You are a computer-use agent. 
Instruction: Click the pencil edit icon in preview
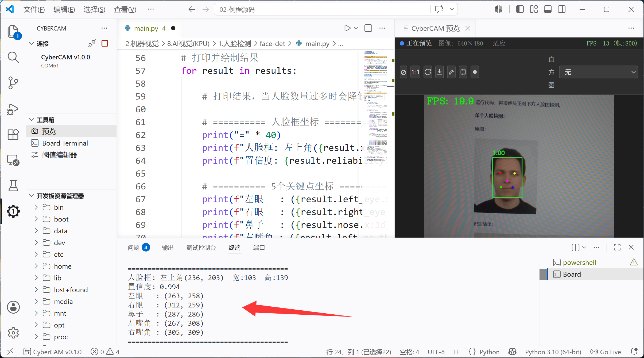[451, 72]
